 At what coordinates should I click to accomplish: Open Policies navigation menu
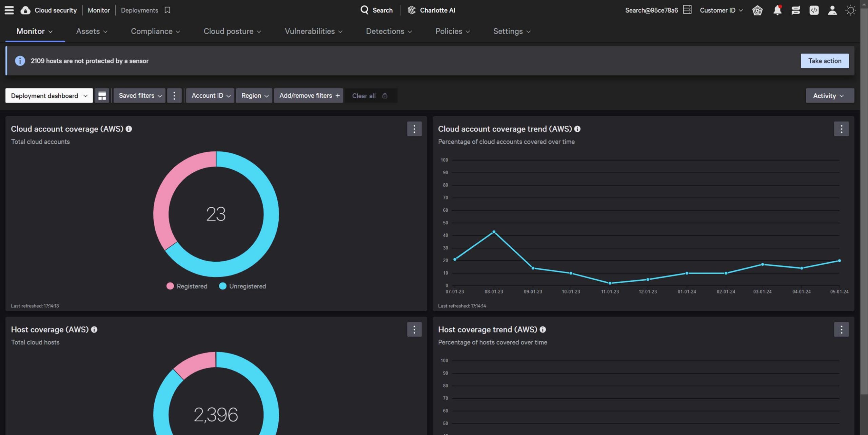click(x=453, y=31)
